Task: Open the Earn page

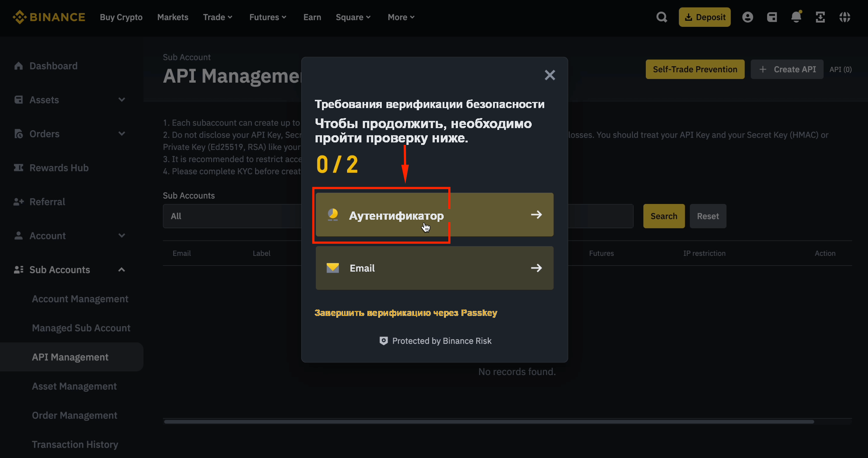Action: tap(312, 17)
